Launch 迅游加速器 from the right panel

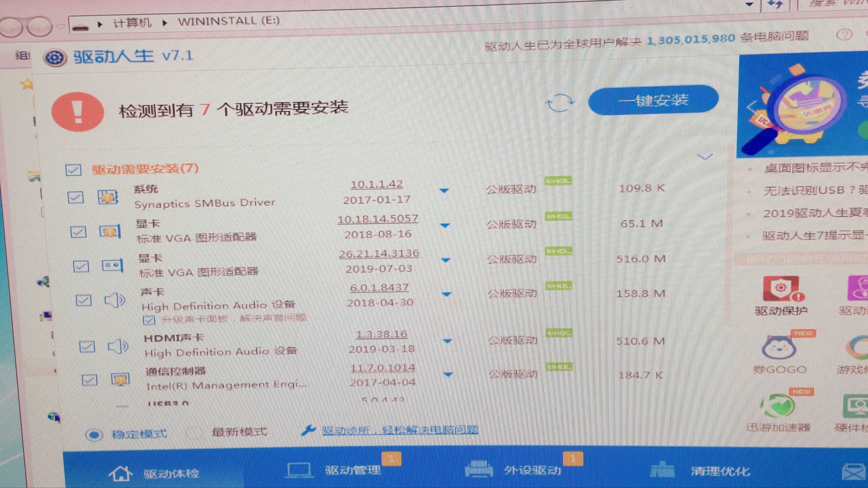point(780,406)
